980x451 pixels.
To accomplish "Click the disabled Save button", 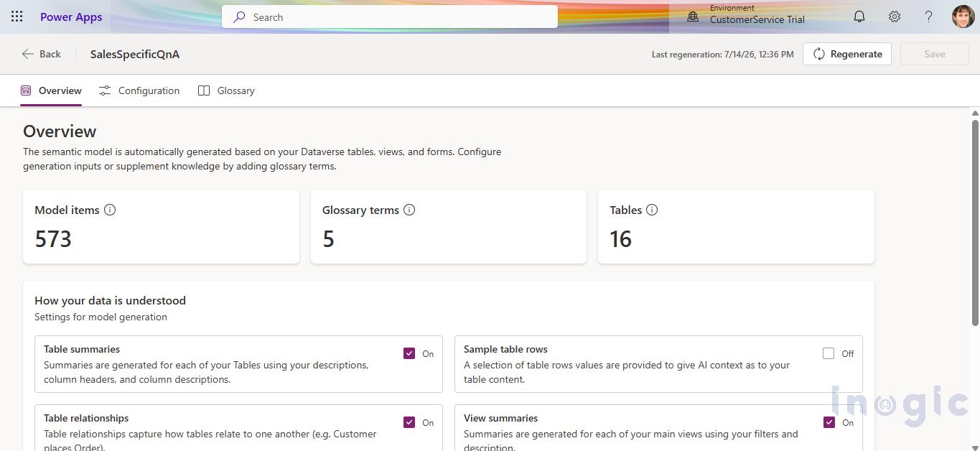I will [934, 54].
